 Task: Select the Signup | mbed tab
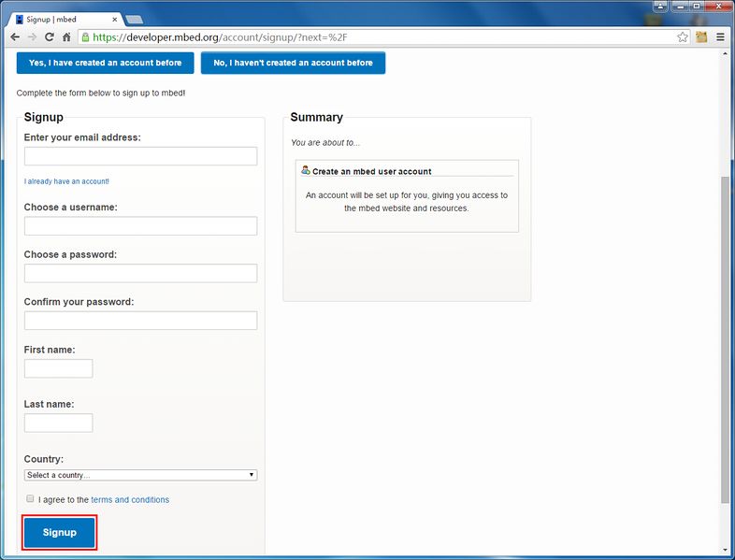tap(65, 20)
